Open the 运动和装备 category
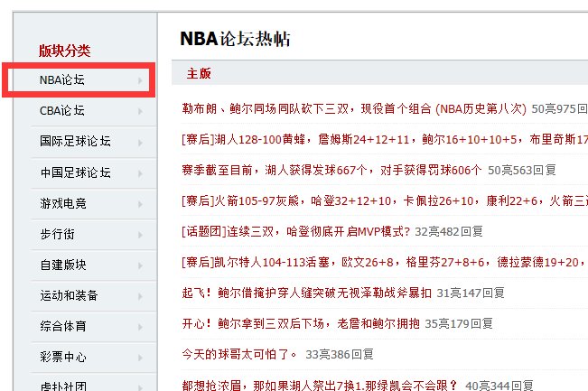 (69, 296)
